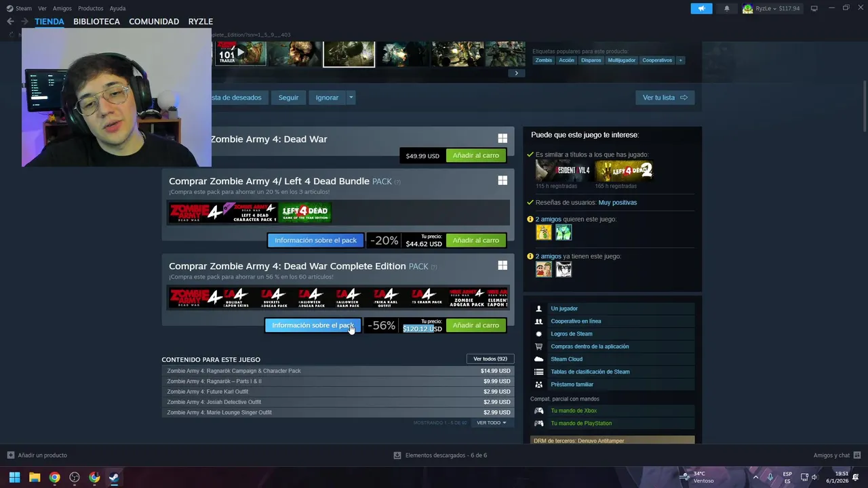Open the RYZLE profile tab
Viewport: 868px width, 488px height.
pos(200,22)
